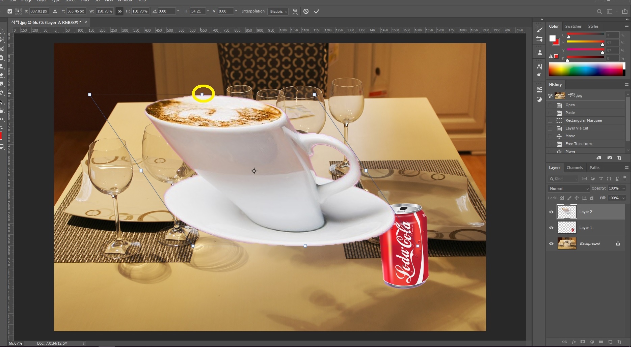Delete layer trash icon in Layers panel
Screen dimensions: 644x348
click(619, 342)
